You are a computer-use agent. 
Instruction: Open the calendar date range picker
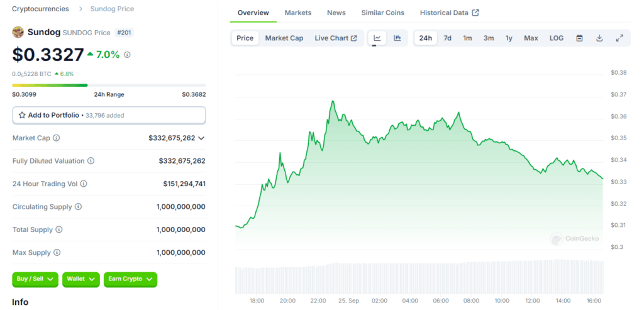[x=579, y=38]
